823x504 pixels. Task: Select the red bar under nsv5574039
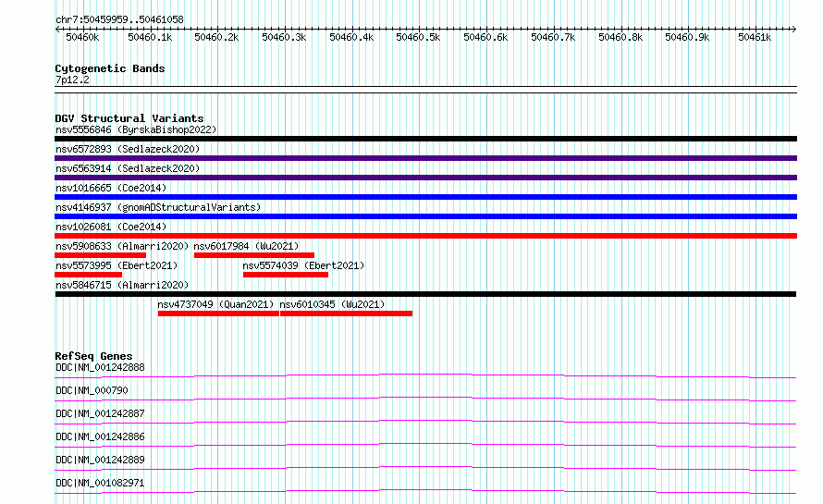coord(286,275)
